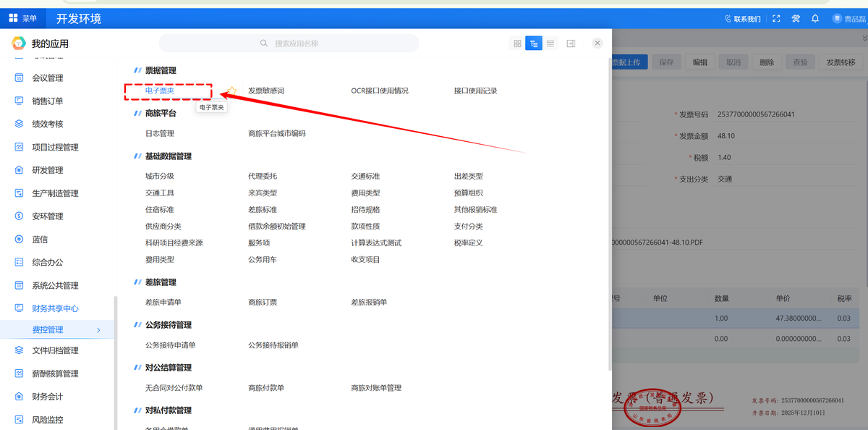Open 商旅对账单管理
Screen dimensions: 868x430
point(376,388)
